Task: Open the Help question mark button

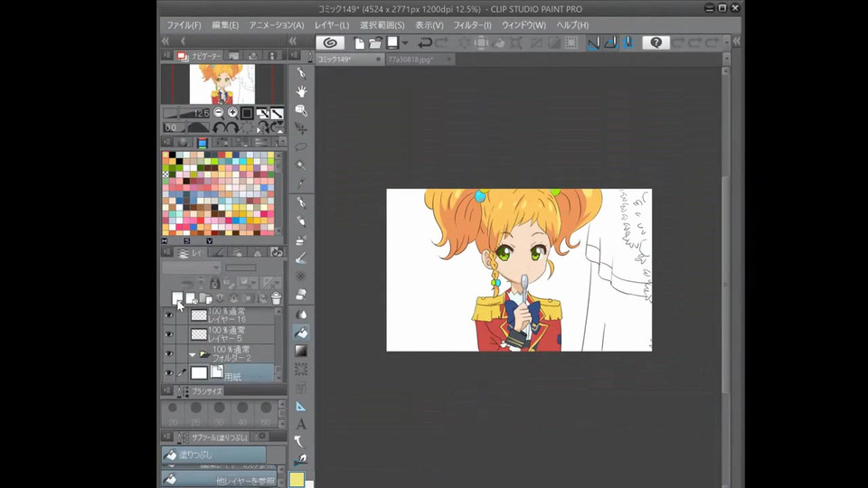Action: (656, 42)
